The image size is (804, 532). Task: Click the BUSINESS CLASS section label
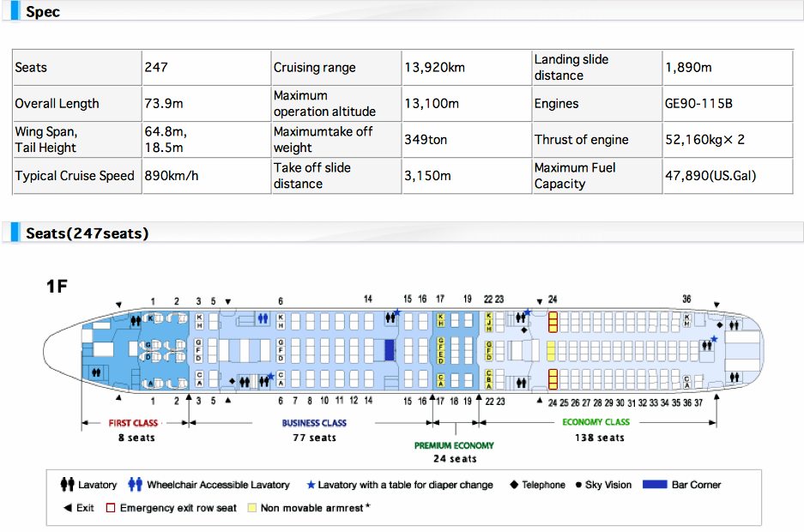click(314, 423)
